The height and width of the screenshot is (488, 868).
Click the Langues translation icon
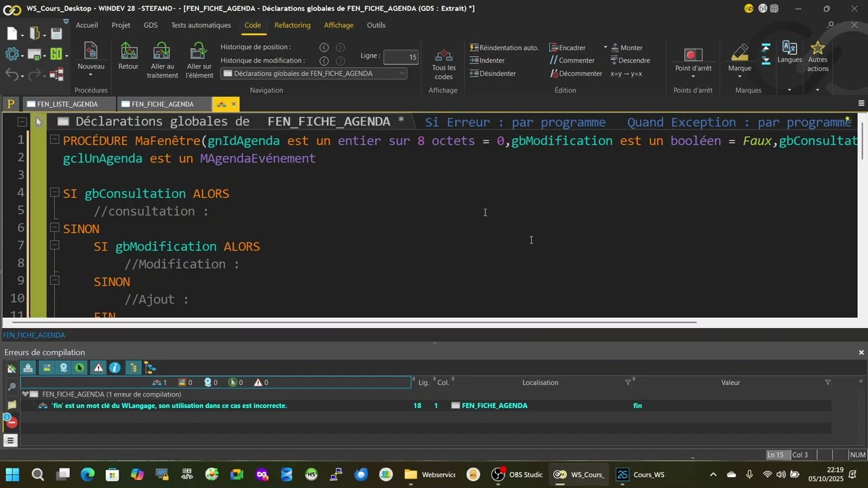789,47
